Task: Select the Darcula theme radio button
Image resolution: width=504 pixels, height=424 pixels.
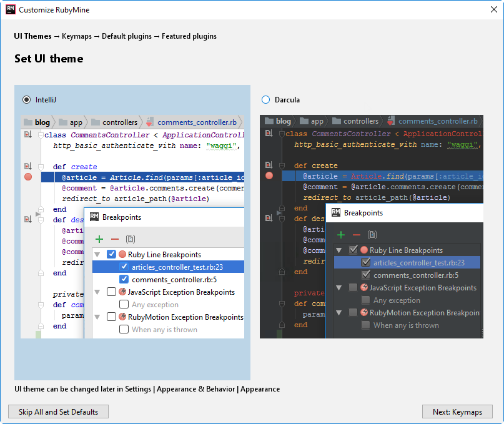Action: point(266,100)
